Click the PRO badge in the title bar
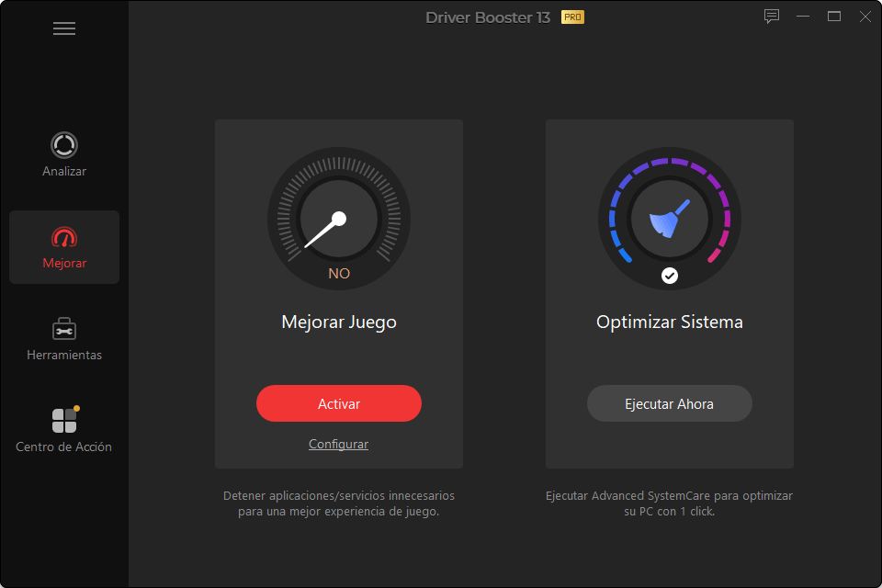Viewport: 882px width, 588px height. 572,17
